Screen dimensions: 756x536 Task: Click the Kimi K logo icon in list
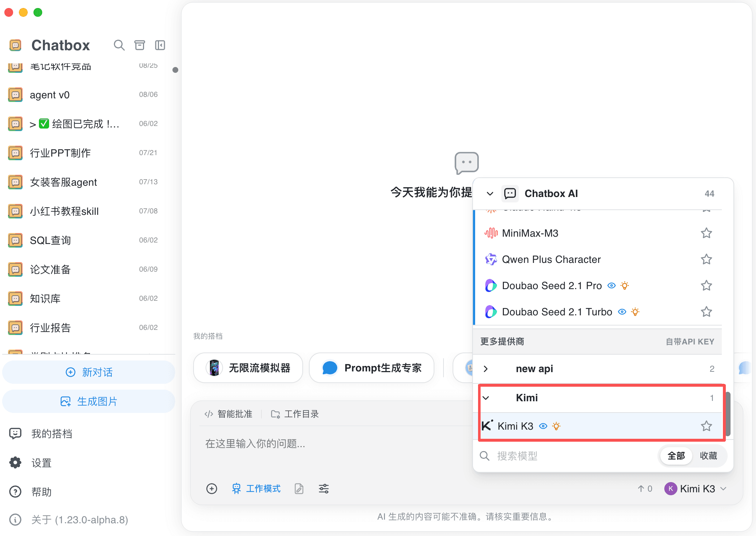(487, 425)
